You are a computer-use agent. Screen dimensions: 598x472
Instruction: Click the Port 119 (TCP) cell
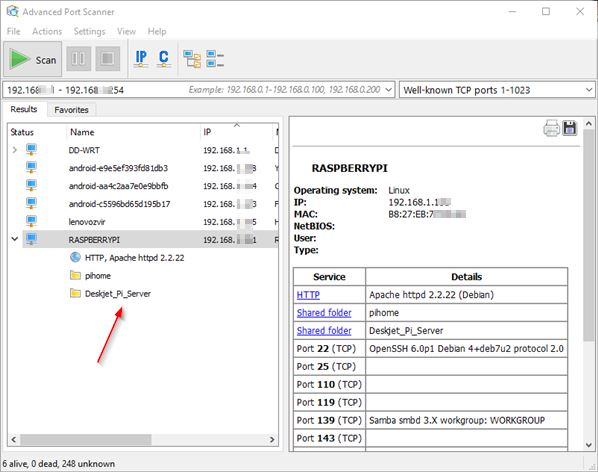(330, 402)
